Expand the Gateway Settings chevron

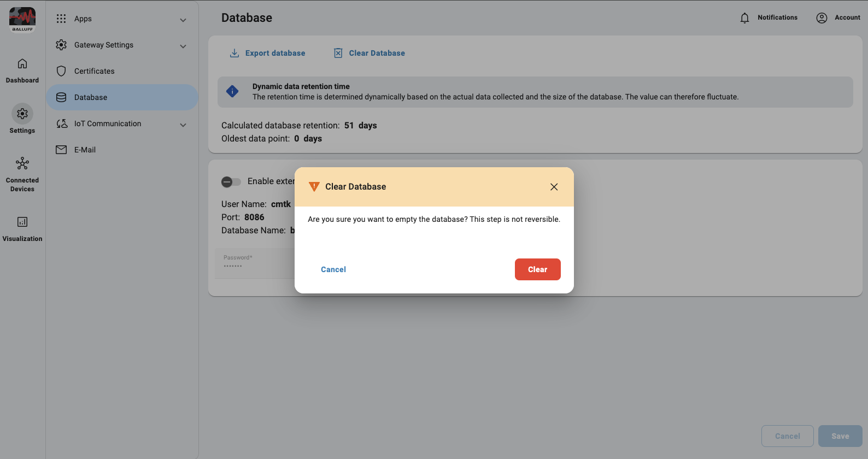click(183, 46)
